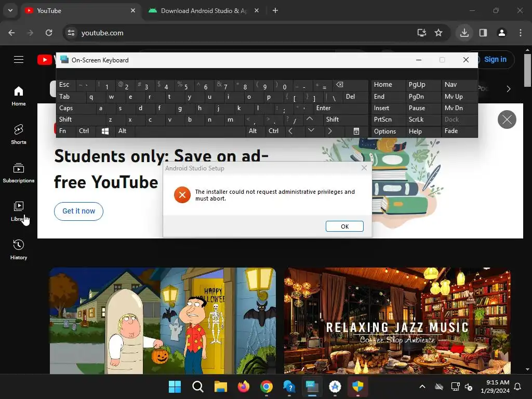532x399 pixels.
Task: Open Windows taskbar search
Action: point(198,387)
